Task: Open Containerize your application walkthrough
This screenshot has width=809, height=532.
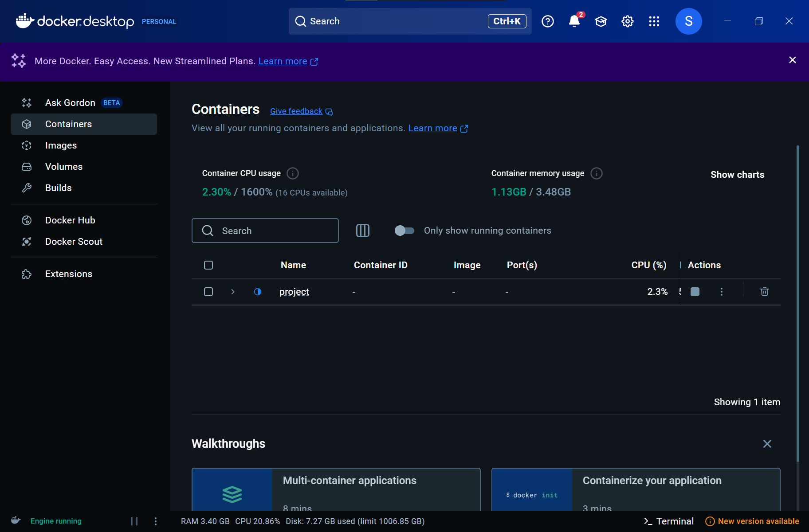Action: [x=636, y=489]
